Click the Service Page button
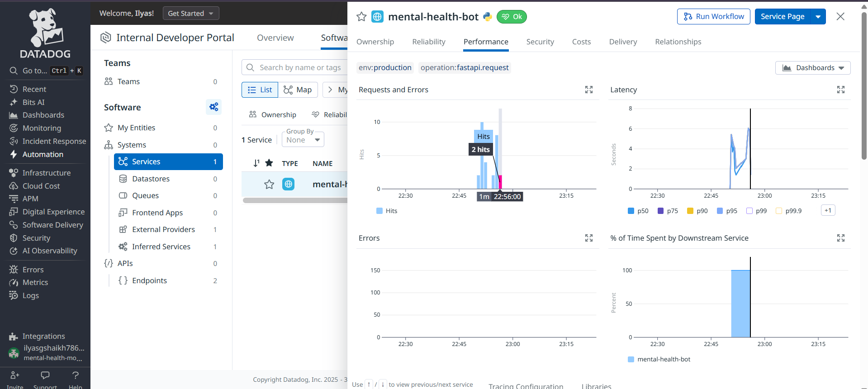Viewport: 868px width, 389px height. point(783,16)
